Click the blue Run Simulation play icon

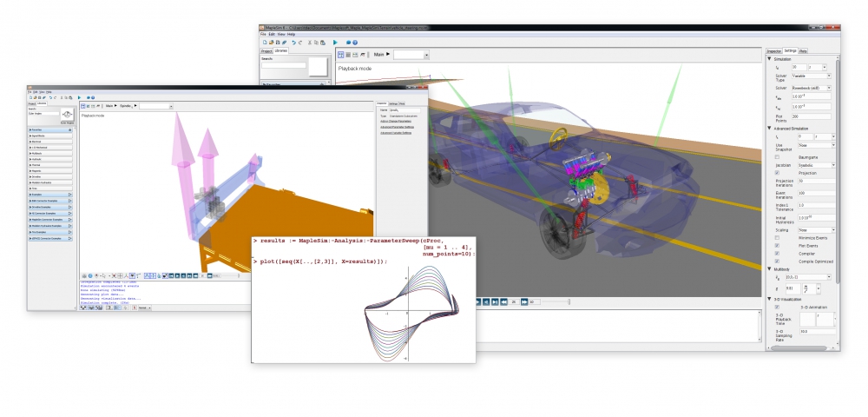335,42
